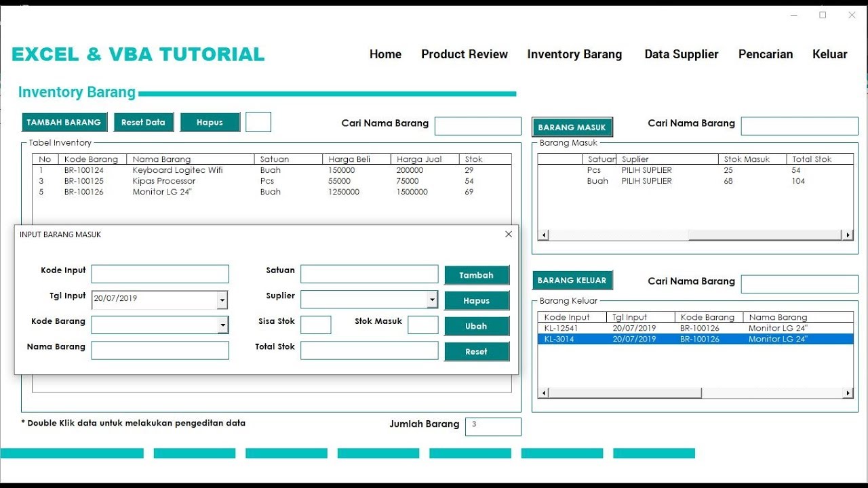Focus the Satuan input field
This screenshot has height=488, width=868.
(x=370, y=274)
